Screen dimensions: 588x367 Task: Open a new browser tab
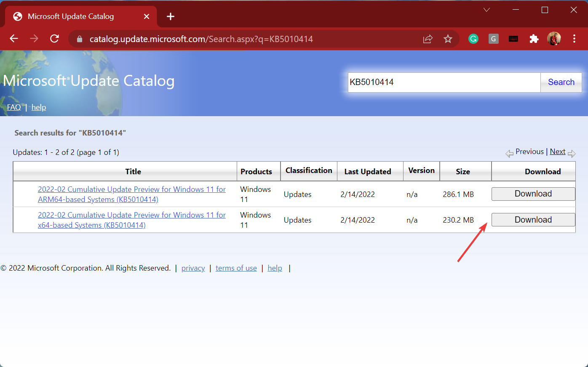point(170,16)
